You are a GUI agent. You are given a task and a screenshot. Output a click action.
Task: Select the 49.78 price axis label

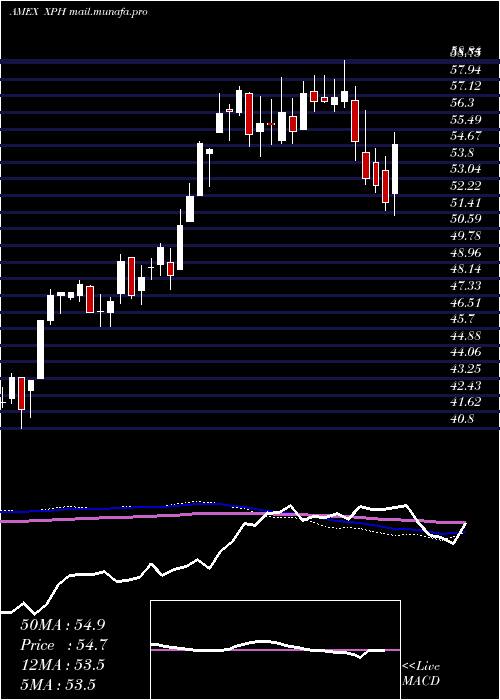click(466, 236)
